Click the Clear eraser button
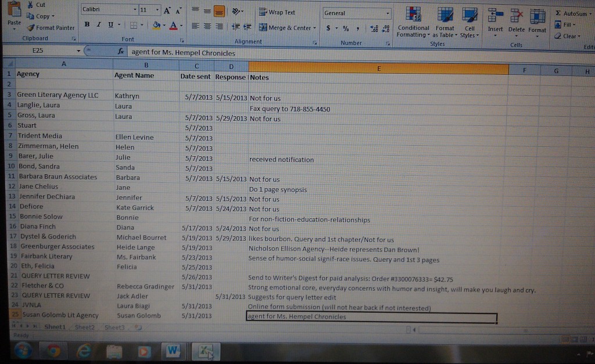Viewport: 595px width, 364px height. tap(567, 36)
